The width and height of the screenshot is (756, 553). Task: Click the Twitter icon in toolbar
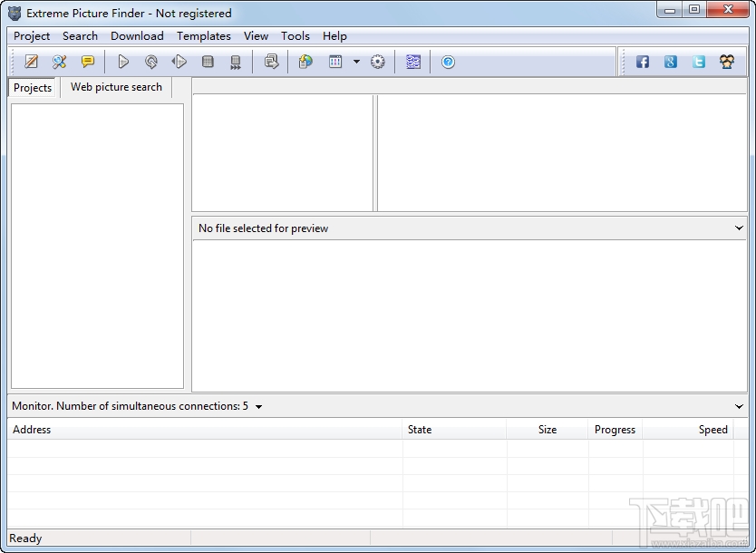pos(699,62)
